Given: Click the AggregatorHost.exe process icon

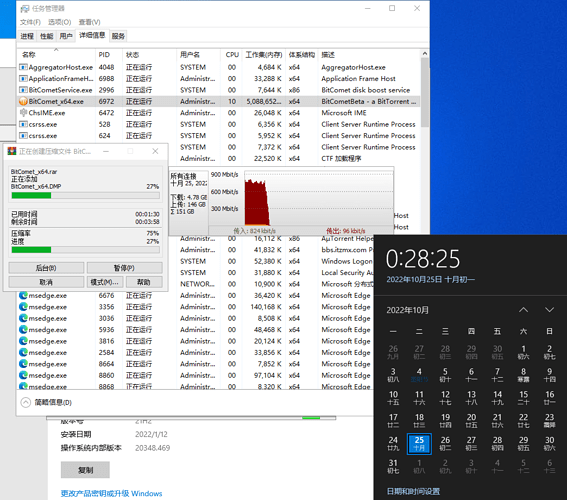Looking at the screenshot, I should 24,67.
